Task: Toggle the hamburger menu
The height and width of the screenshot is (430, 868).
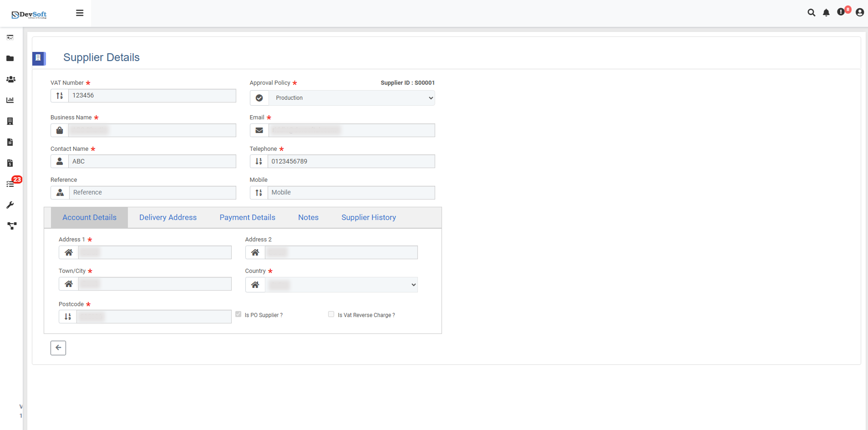Action: click(80, 13)
